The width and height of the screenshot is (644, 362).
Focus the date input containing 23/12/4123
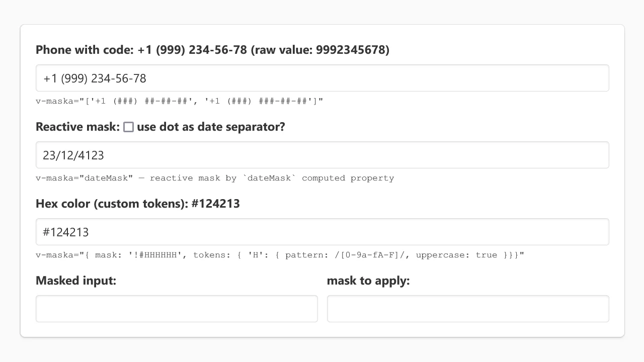coord(322,155)
